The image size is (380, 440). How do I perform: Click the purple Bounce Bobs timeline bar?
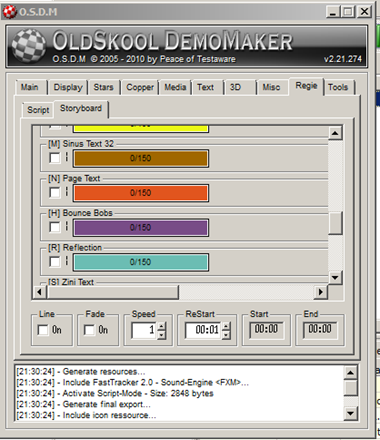click(x=141, y=228)
